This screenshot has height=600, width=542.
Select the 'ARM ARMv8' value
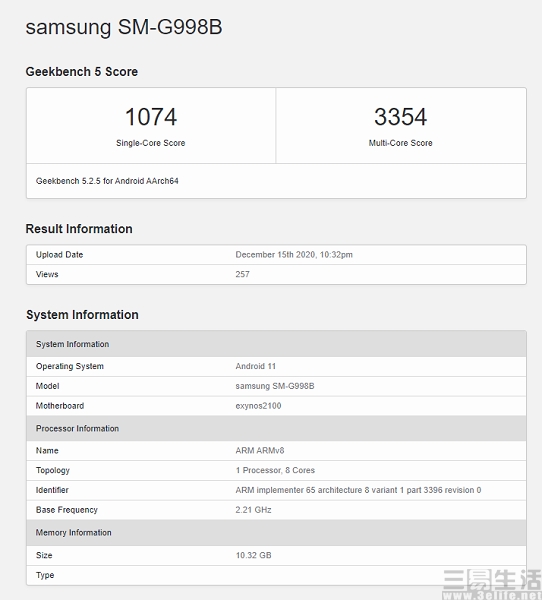(260, 451)
